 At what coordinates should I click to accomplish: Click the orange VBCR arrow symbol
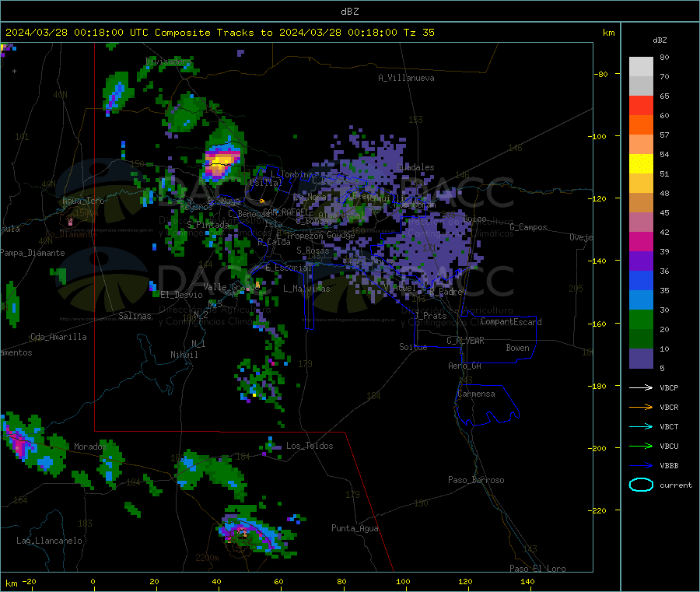(x=641, y=407)
